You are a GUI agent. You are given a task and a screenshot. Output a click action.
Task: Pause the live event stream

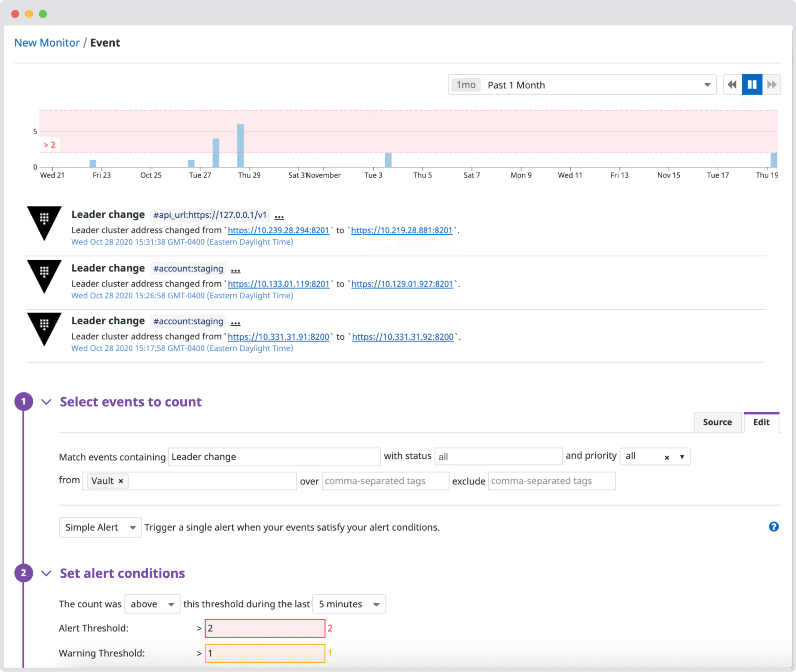tap(752, 84)
